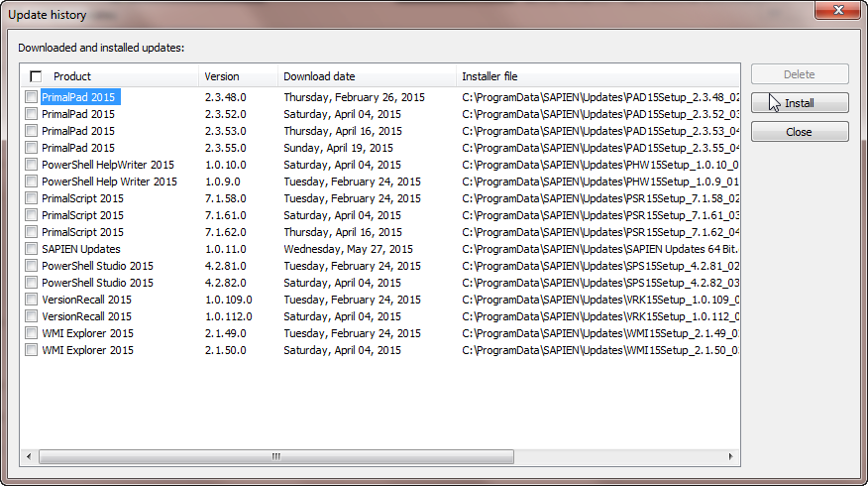Check PrimalPad 2015 version 2.3.48.0 checkbox
The width and height of the screenshot is (868, 486).
pyautogui.click(x=31, y=97)
